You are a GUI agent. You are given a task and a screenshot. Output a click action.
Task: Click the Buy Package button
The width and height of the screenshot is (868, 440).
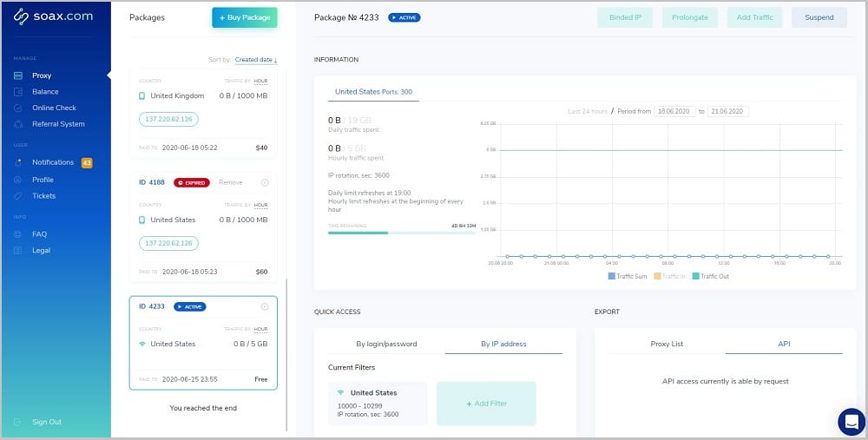[244, 17]
